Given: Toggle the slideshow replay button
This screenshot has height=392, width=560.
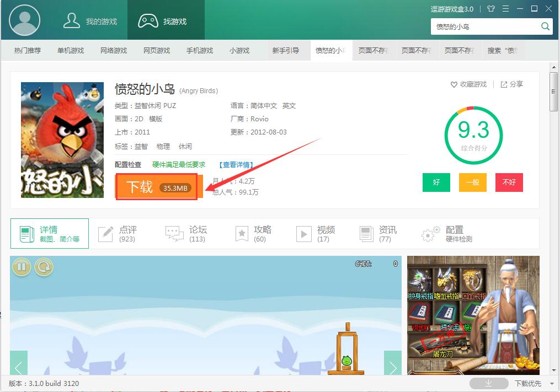Looking at the screenshot, I should click(x=44, y=267).
